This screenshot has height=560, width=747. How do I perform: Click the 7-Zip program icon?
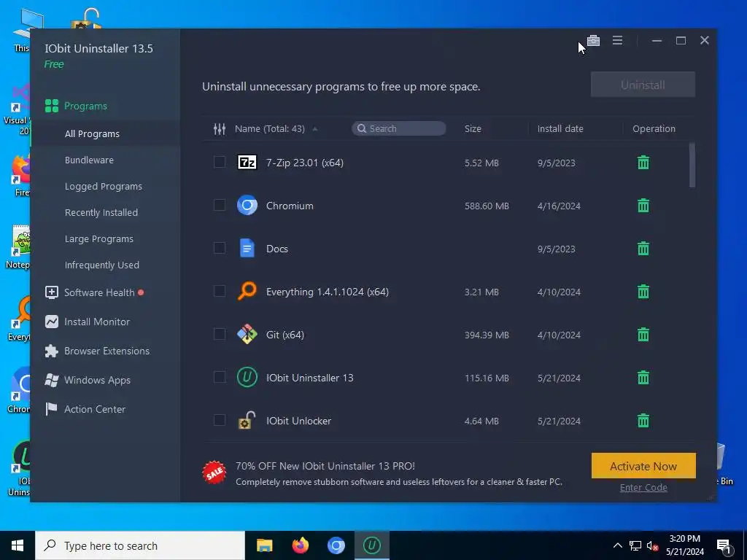click(247, 163)
